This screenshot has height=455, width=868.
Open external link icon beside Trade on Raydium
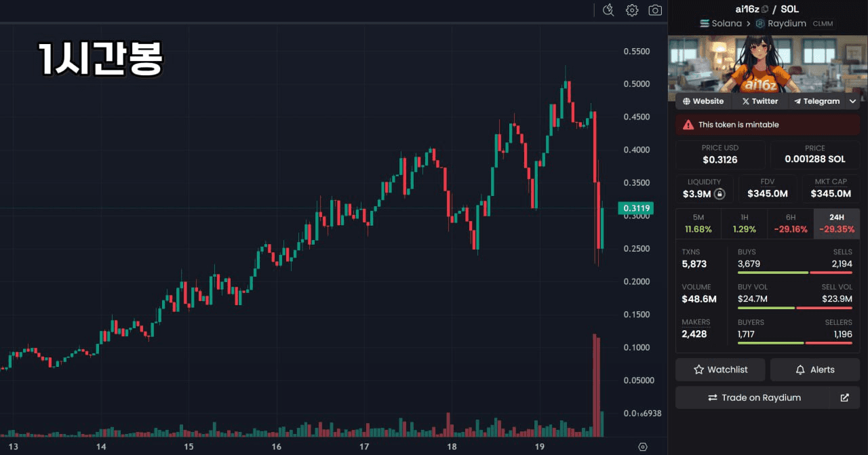coord(844,398)
